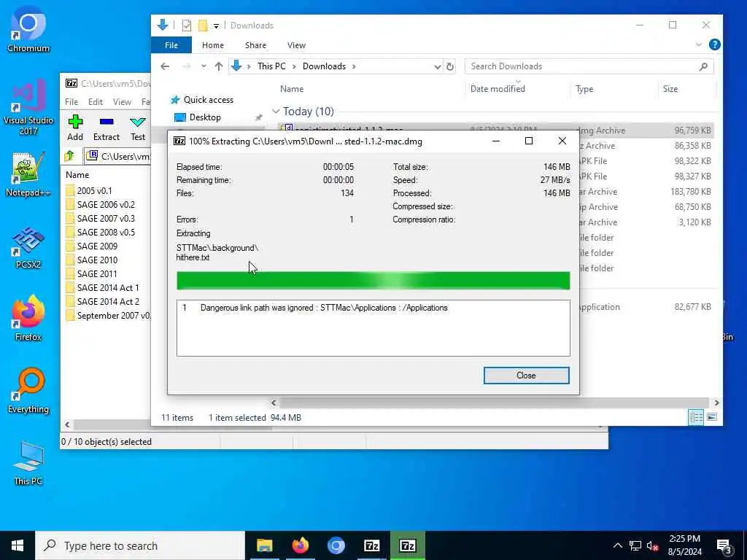The width and height of the screenshot is (747, 560).
Task: Click the taskbar clock showing 2:25 PM
Action: pyautogui.click(x=684, y=545)
